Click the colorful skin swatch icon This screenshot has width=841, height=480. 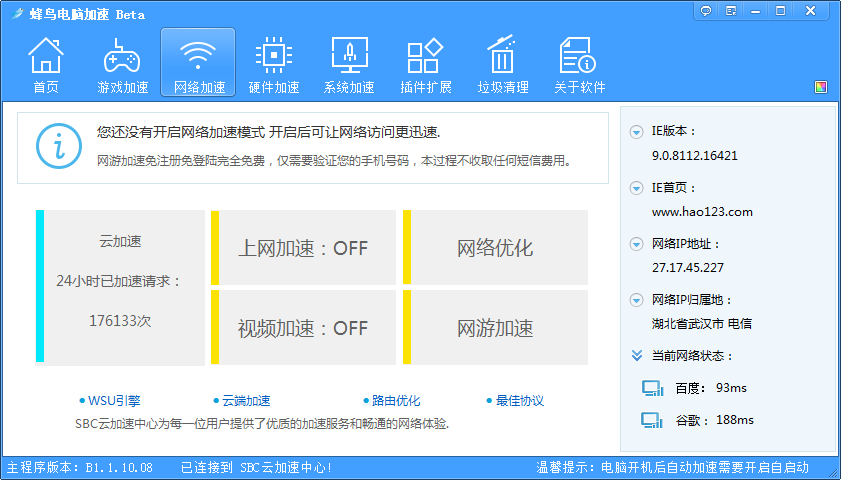[x=821, y=87]
